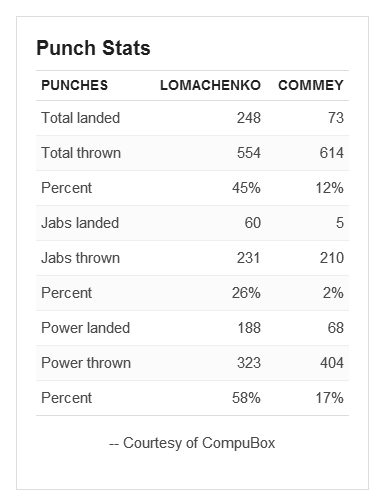
Task: Click the COMMEY column header
Action: pos(311,85)
